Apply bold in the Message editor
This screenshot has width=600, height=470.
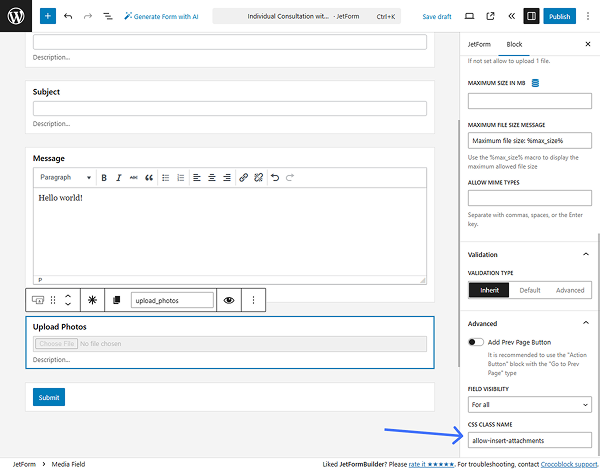coord(104,178)
